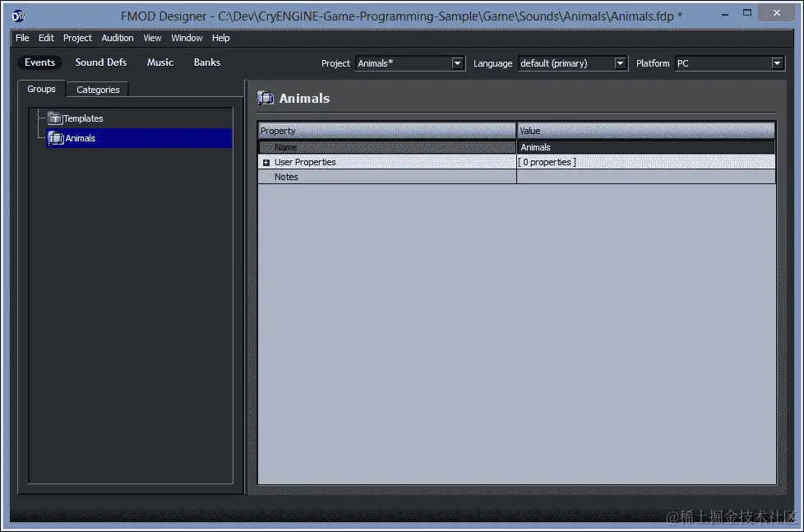Switch to the Music view
The image size is (804, 532).
click(160, 62)
